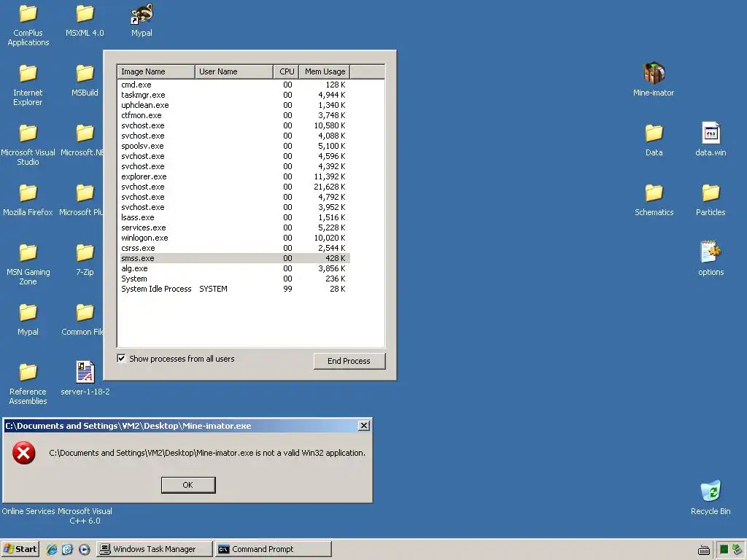
Task: Select svchost.exe using 21,628 K memory
Action: coord(234,187)
